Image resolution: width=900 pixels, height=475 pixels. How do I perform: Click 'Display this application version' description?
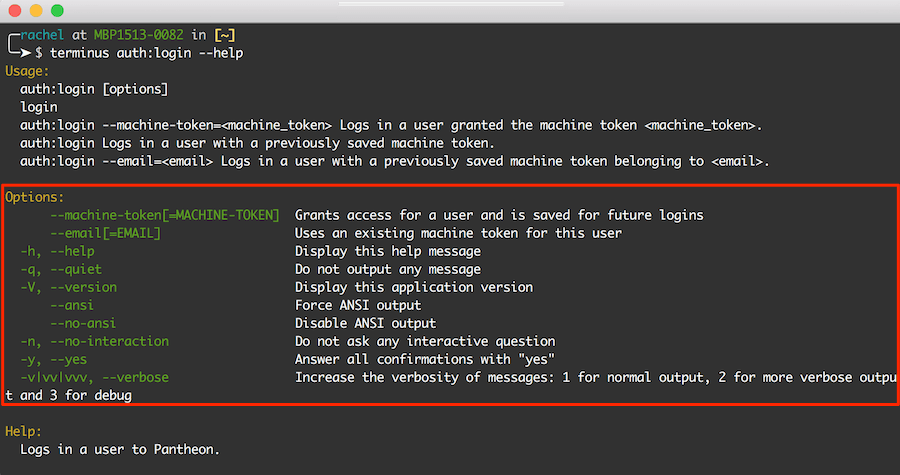tap(414, 287)
